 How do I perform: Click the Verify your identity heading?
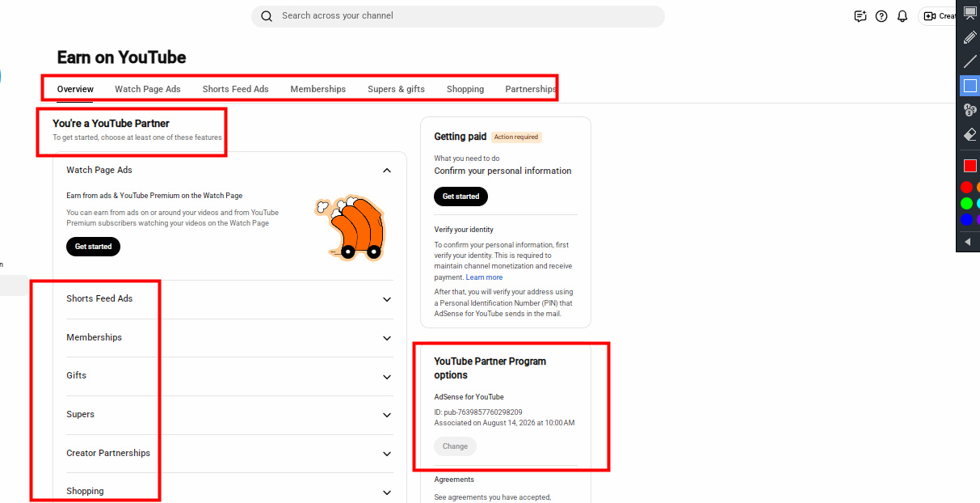464,230
